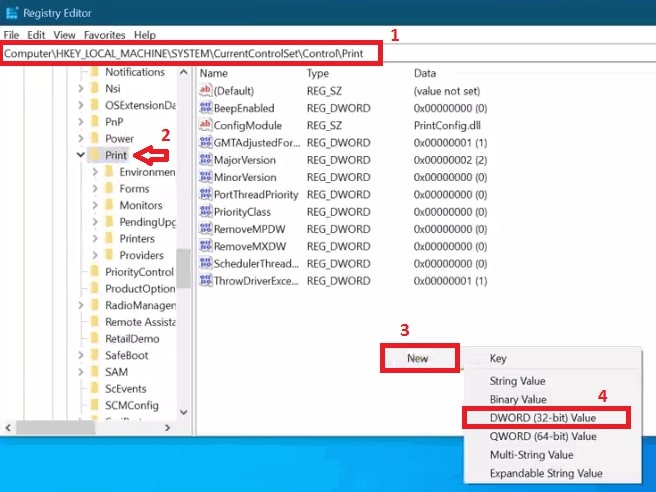Viewport: 656px width, 492px height.
Task: Click the SafeBoot folder icon
Action: pyautogui.click(x=95, y=355)
